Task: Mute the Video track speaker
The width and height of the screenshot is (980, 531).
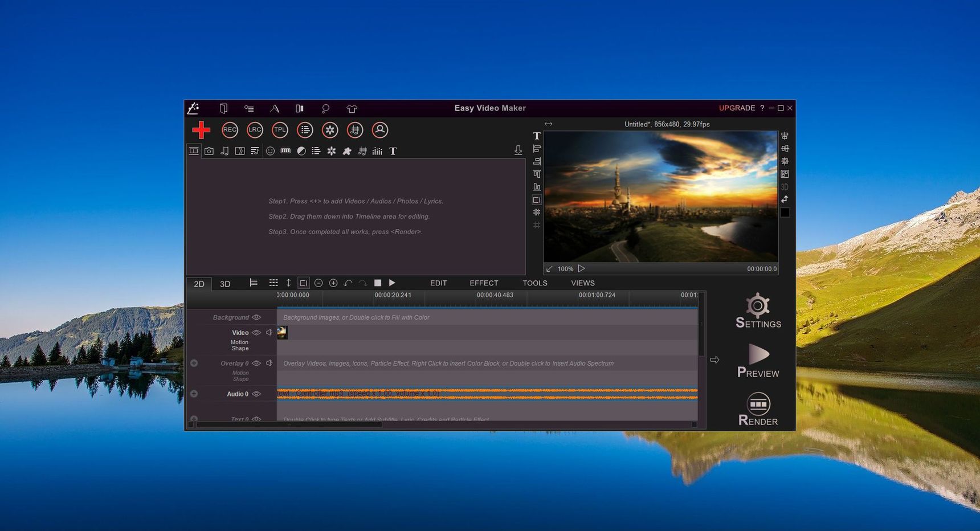Action: click(269, 333)
